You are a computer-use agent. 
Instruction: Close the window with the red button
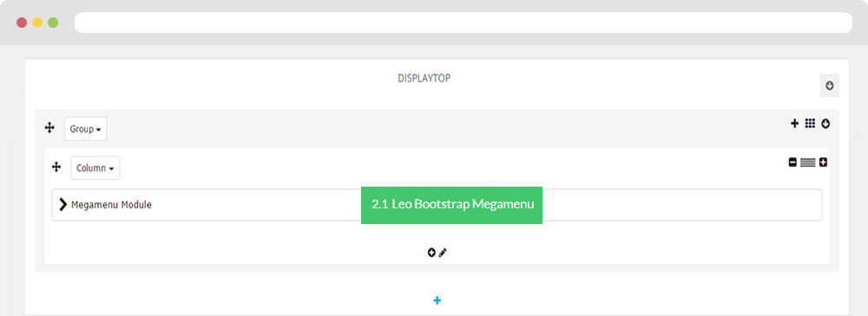tap(22, 23)
